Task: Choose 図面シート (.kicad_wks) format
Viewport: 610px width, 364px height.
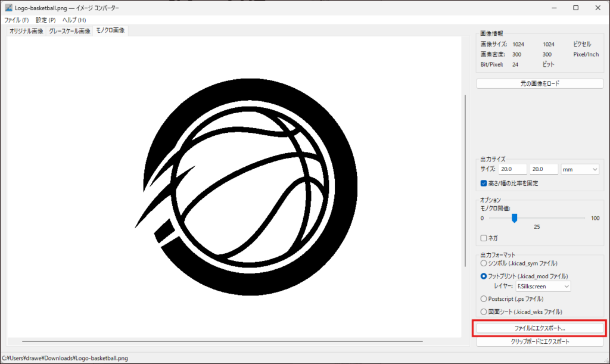Action: (484, 312)
